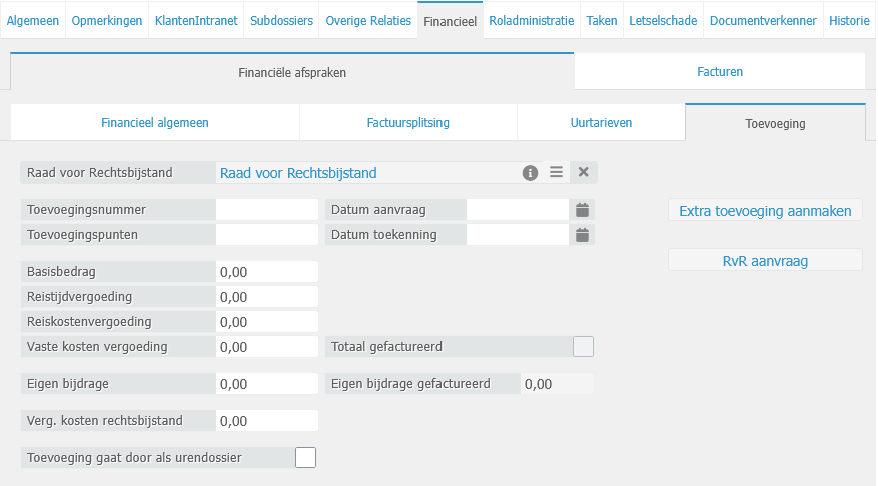
Task: Open calendar picker for Datum aanvraag
Action: click(583, 210)
